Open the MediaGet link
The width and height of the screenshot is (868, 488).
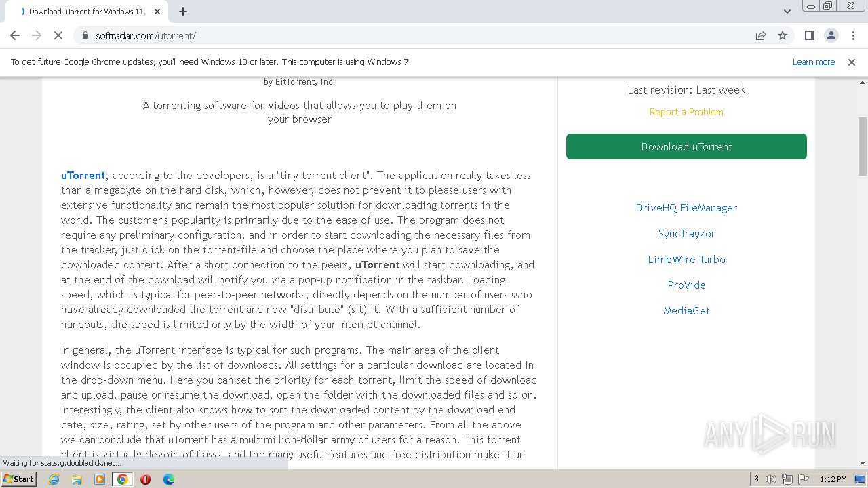click(686, 311)
